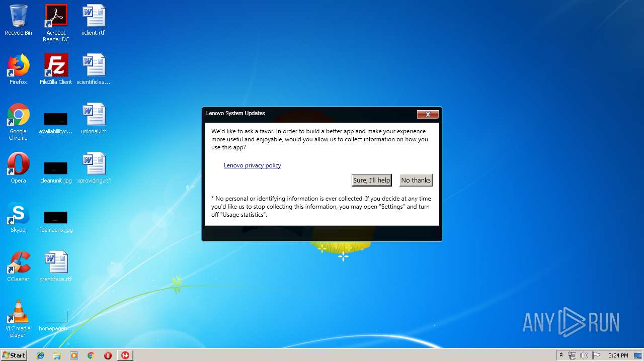
Task: Open Windows Explorer from the taskbar
Action: 57,355
